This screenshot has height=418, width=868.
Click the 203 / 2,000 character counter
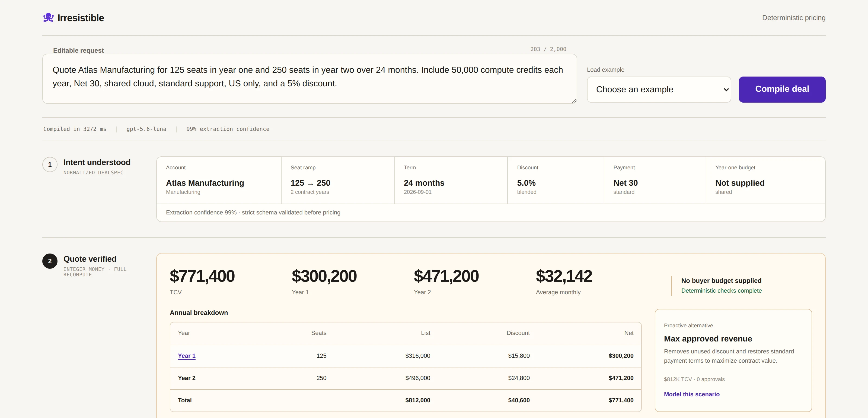548,49
